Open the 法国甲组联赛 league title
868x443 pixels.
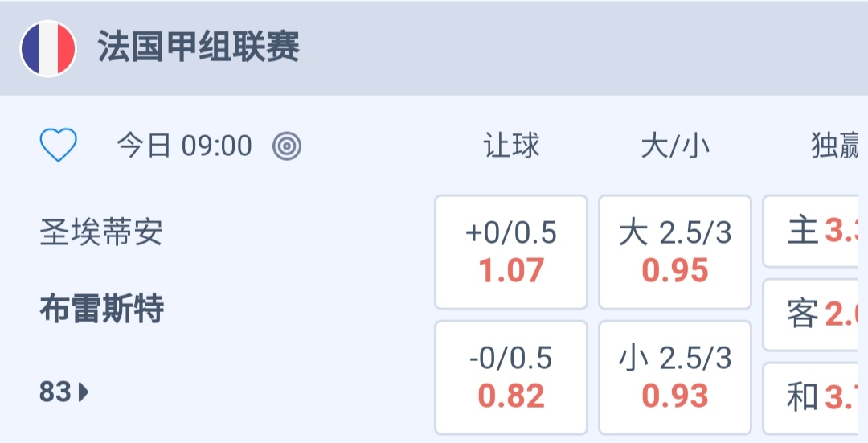pos(199,48)
